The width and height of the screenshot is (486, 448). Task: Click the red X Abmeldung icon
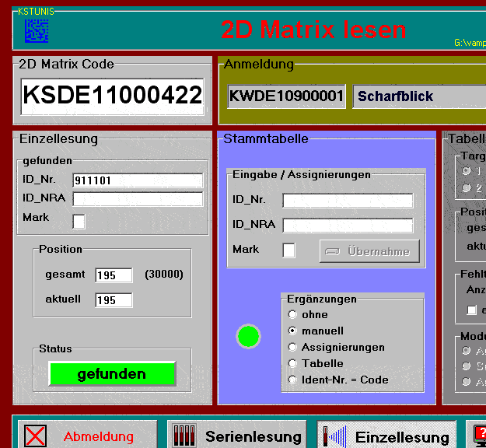36,436
